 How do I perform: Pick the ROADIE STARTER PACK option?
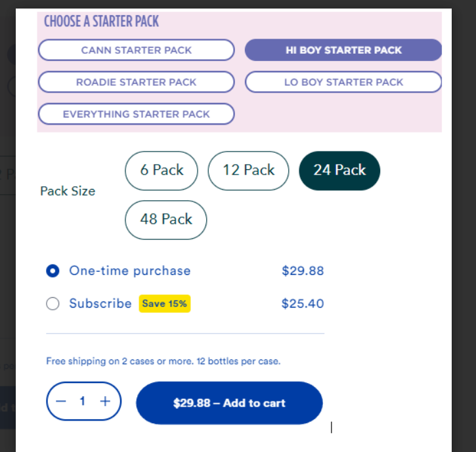click(x=137, y=82)
